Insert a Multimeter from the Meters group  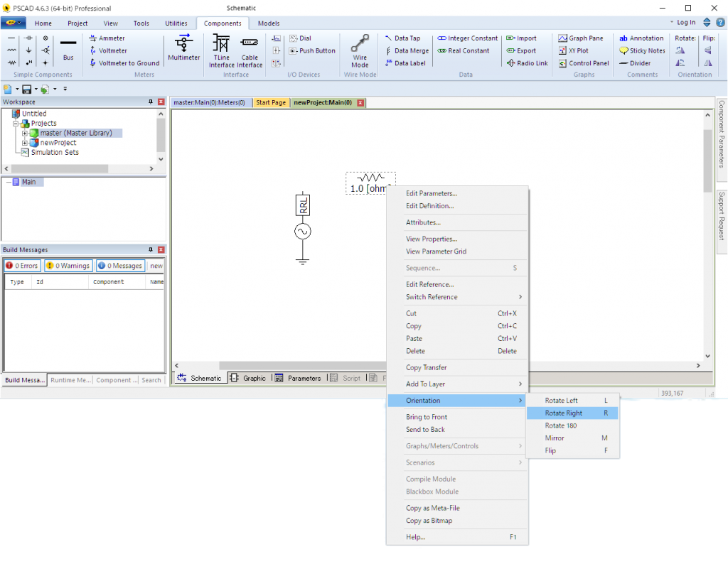(184, 48)
